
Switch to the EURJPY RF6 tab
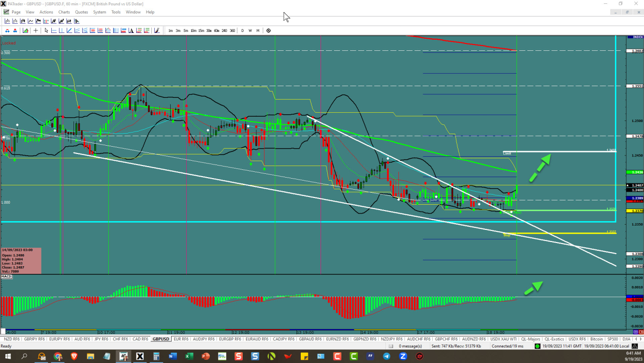click(x=59, y=339)
